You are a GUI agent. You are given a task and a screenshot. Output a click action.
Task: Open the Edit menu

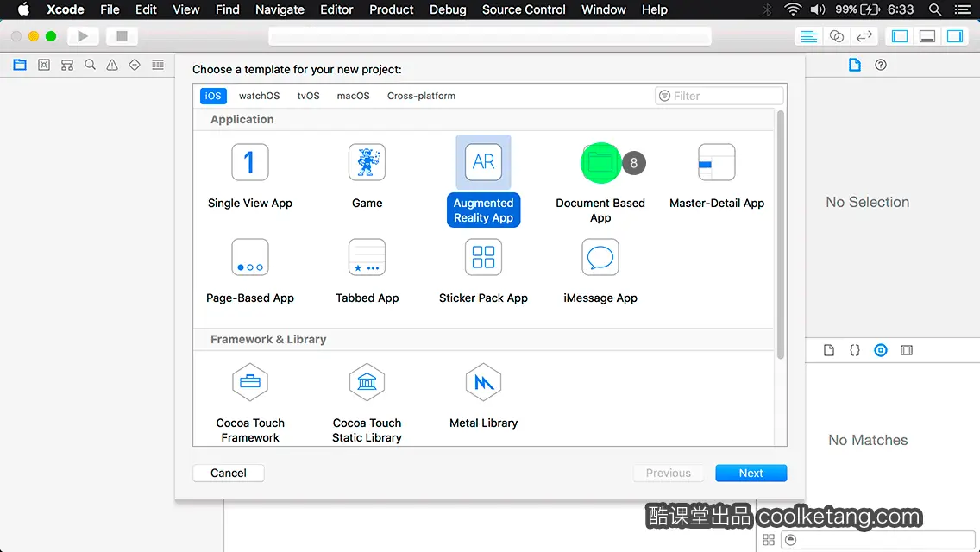(146, 9)
